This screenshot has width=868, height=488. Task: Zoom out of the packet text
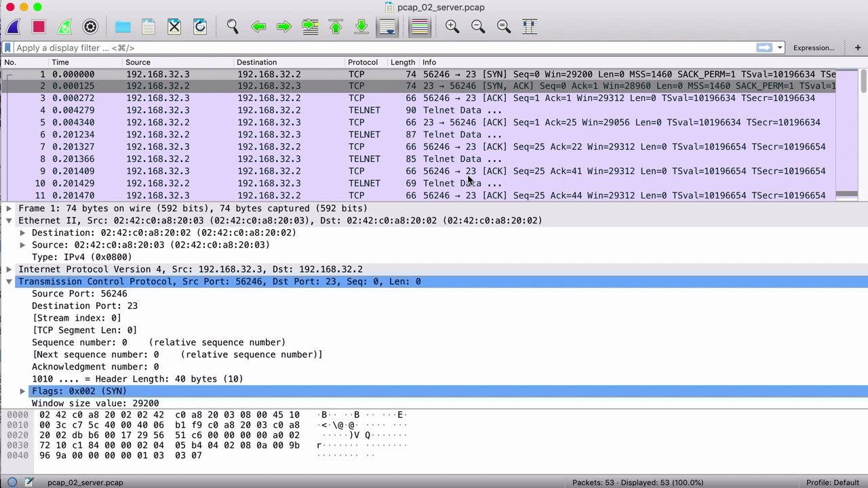(x=478, y=26)
